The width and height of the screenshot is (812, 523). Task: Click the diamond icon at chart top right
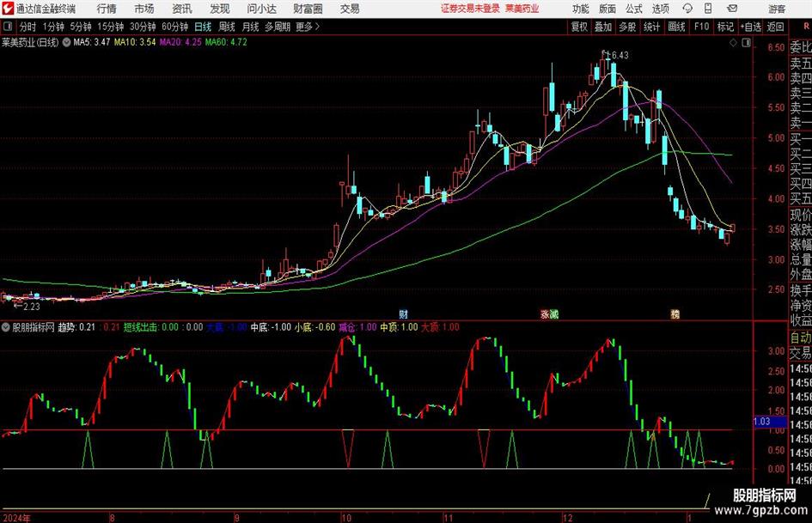(x=733, y=43)
